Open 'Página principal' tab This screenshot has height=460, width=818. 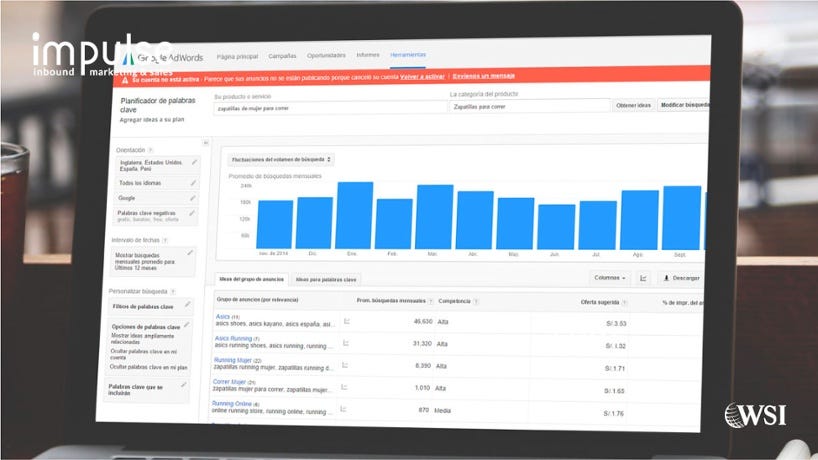click(237, 56)
